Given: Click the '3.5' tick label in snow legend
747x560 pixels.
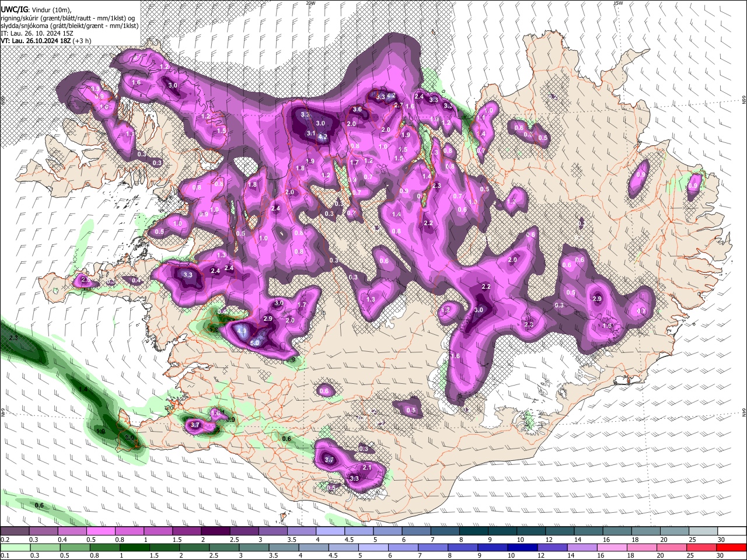Looking at the screenshot, I should [x=292, y=540].
